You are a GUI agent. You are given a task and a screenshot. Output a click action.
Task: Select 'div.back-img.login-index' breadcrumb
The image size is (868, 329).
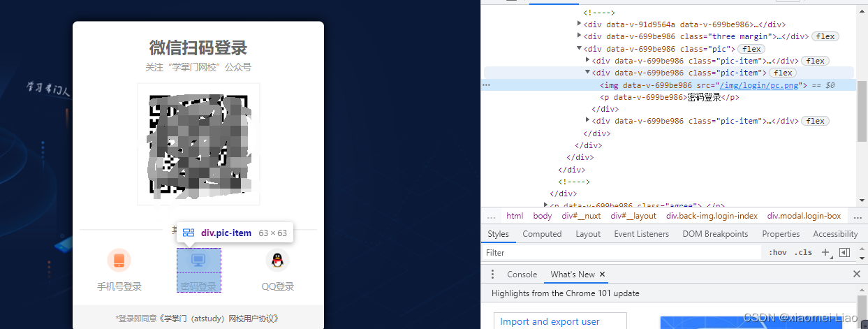712,216
